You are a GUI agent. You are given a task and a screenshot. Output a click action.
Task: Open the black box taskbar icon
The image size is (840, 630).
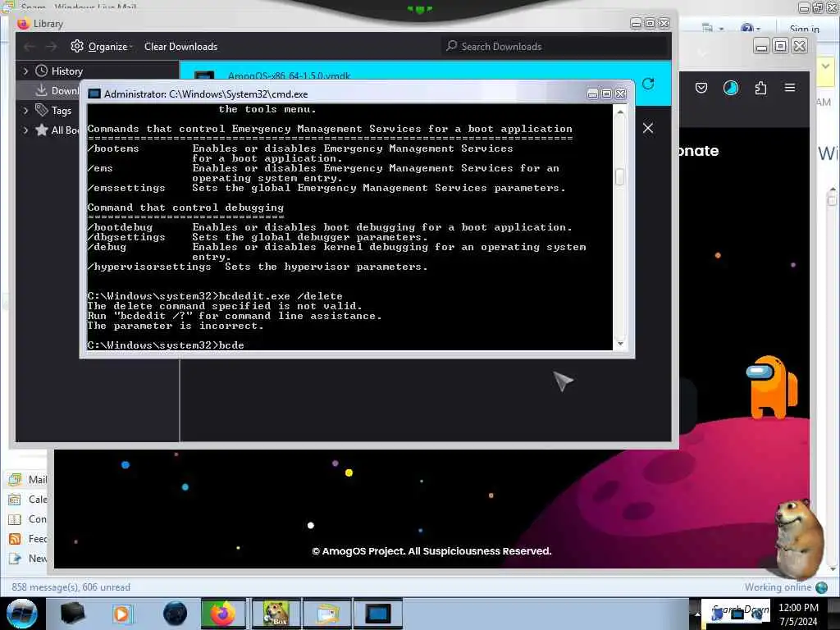72,614
